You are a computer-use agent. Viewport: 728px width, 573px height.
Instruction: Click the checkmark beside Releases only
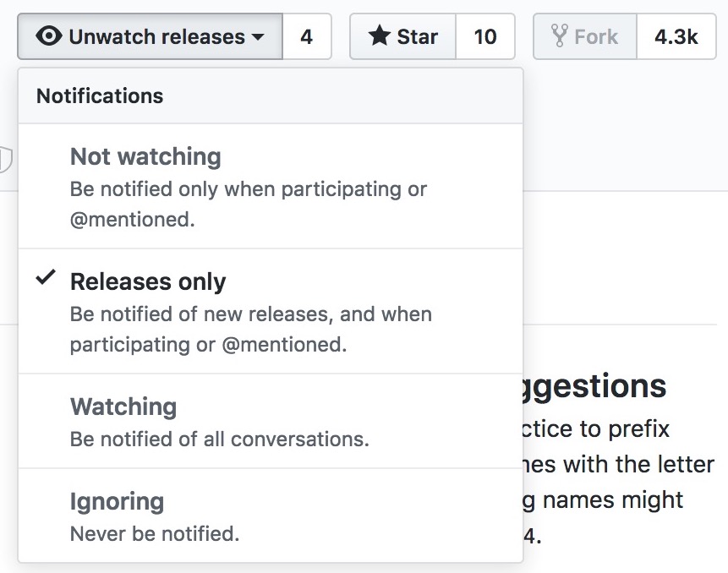(x=46, y=277)
